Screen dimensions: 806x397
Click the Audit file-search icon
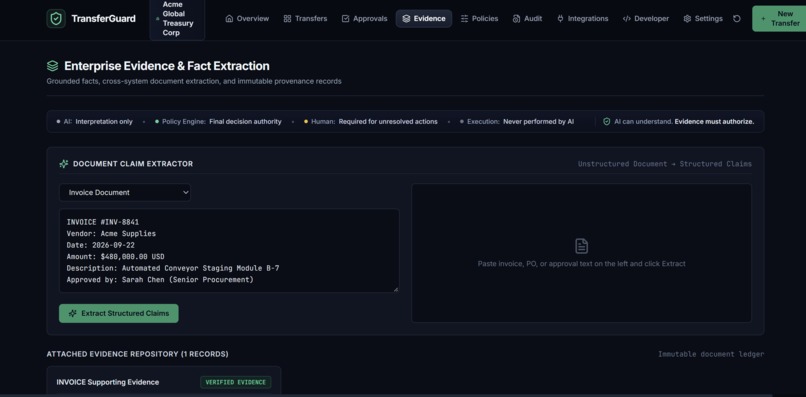point(516,19)
